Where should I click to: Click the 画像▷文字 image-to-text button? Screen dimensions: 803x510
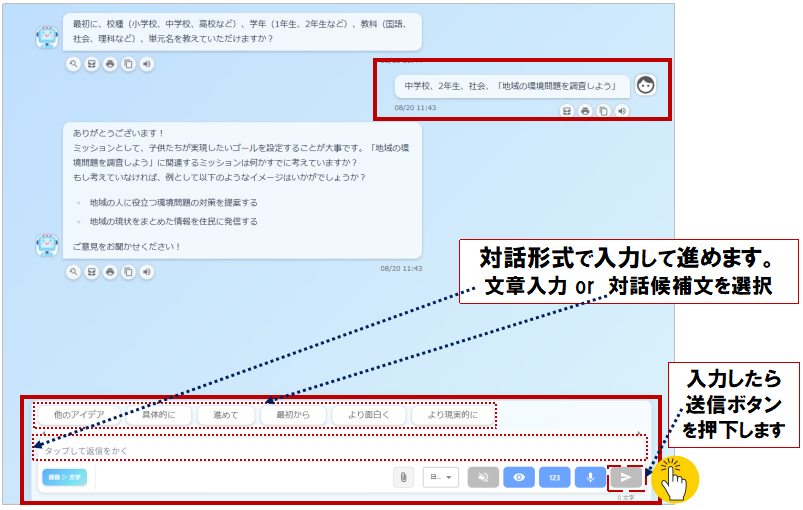[x=64, y=478]
